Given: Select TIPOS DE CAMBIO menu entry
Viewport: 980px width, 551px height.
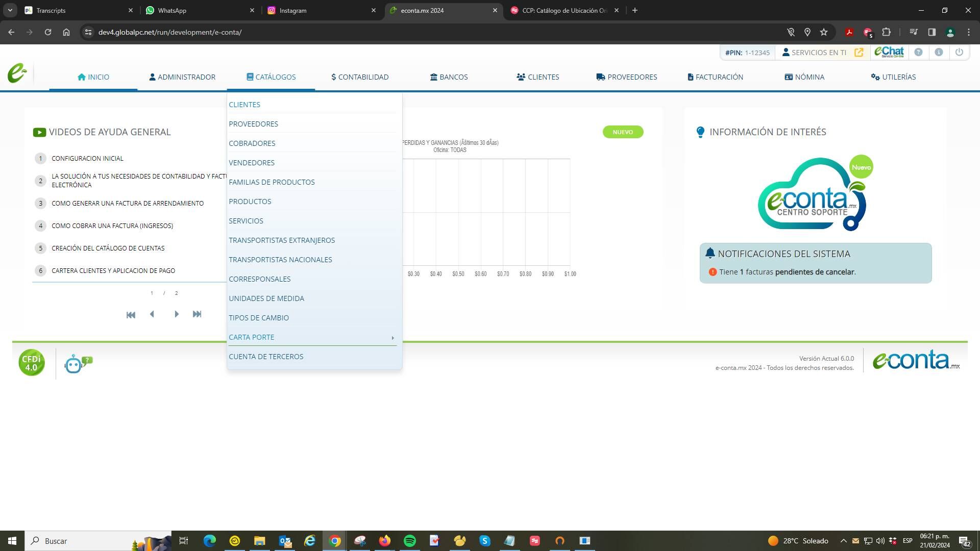Looking at the screenshot, I should [259, 318].
